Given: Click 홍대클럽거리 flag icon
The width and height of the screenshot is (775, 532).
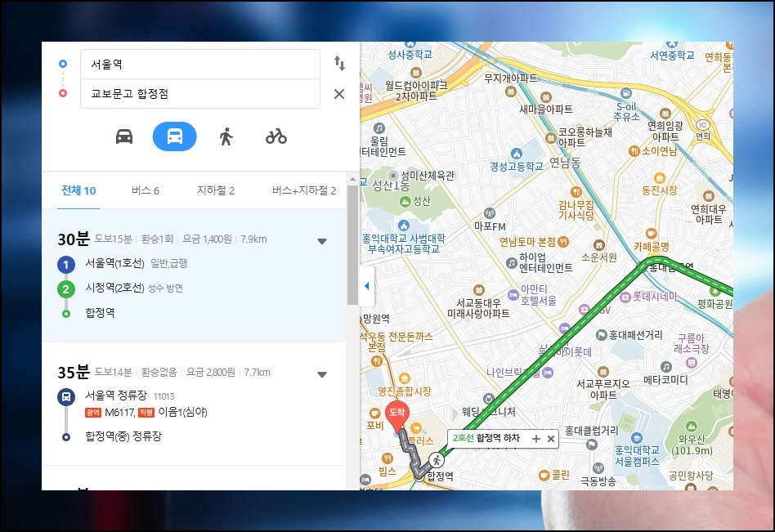Looking at the screenshot, I should [592, 444].
